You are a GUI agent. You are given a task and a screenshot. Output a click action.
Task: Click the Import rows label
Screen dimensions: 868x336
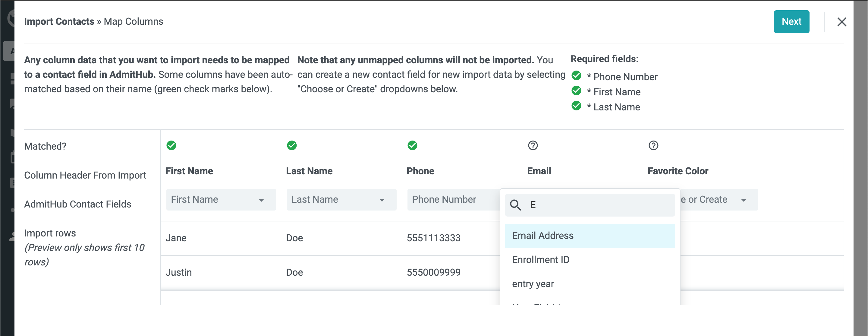tap(50, 233)
